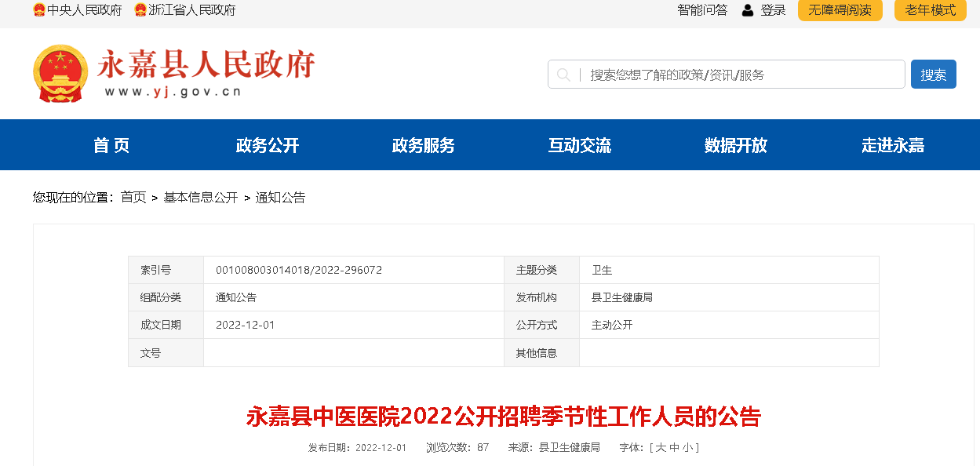
Task: Click the 登录 login link
Action: click(x=773, y=10)
